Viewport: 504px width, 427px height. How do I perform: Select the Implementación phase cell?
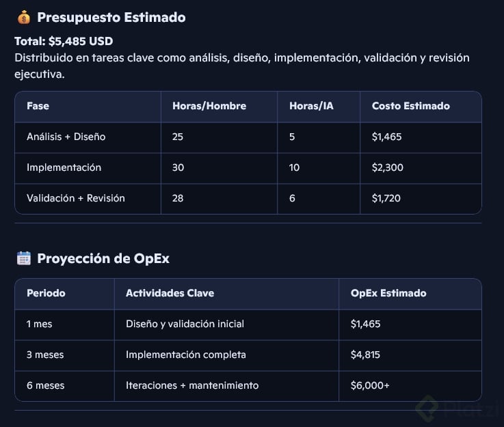[64, 167]
